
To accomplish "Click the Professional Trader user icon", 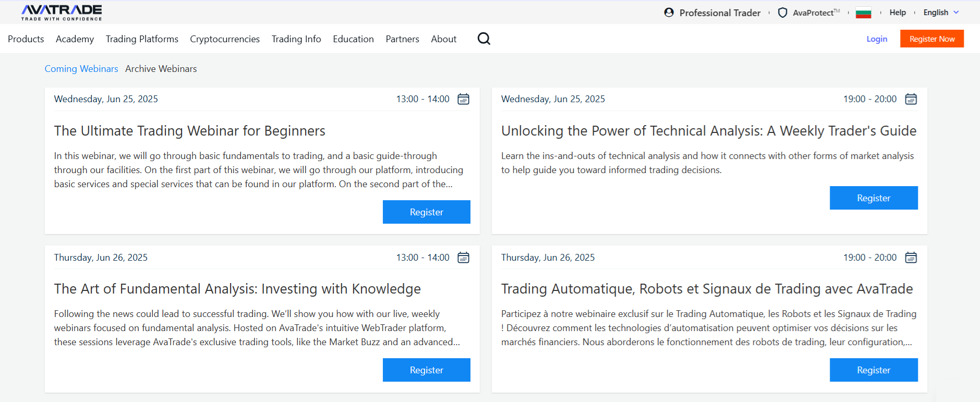I will 669,13.
